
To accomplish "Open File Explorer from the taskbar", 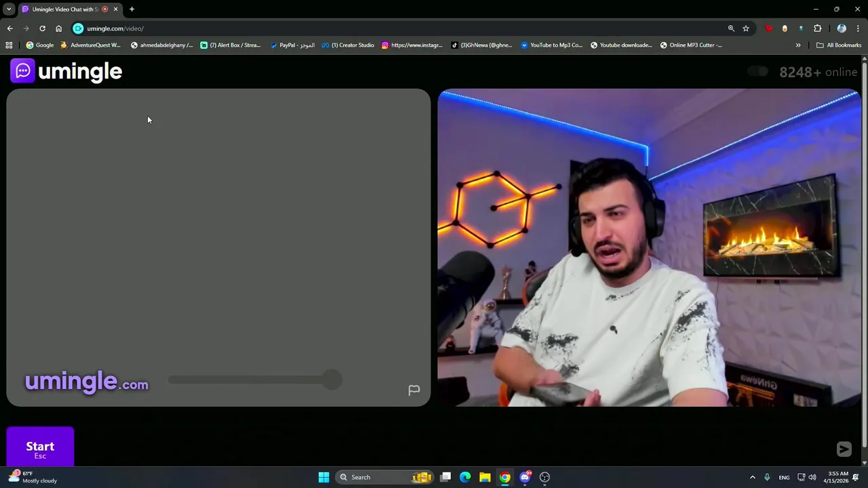I will coord(485,477).
